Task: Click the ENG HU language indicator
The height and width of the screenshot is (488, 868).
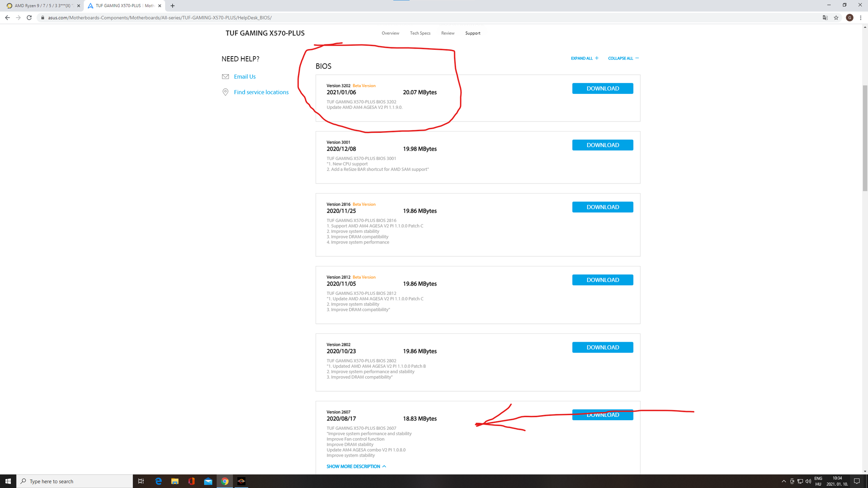Action: coord(818,481)
